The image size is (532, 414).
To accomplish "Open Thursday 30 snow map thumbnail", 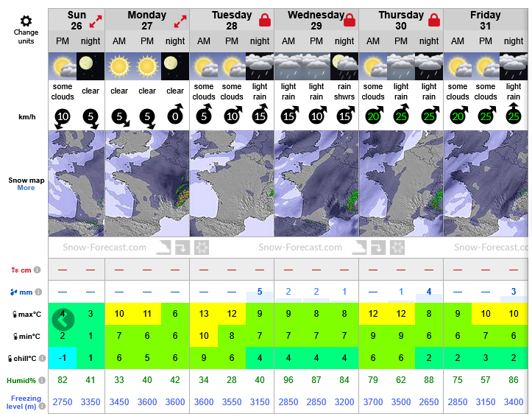I will pyautogui.click(x=401, y=183).
